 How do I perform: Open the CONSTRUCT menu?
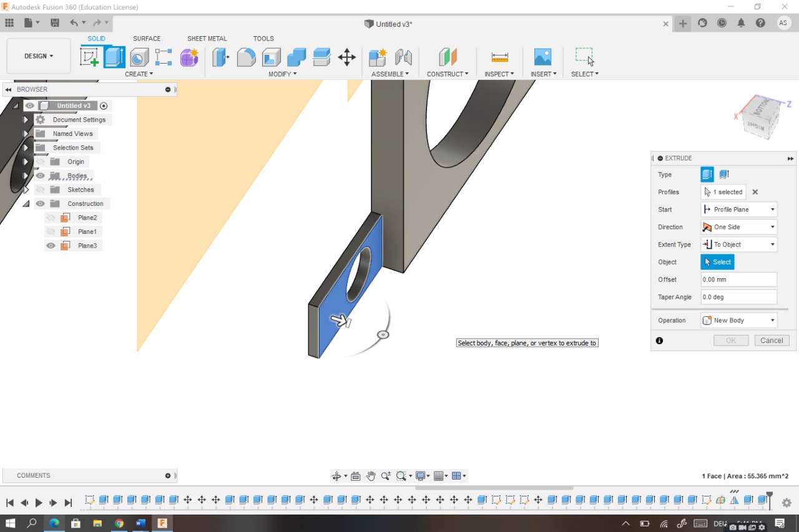pos(448,74)
